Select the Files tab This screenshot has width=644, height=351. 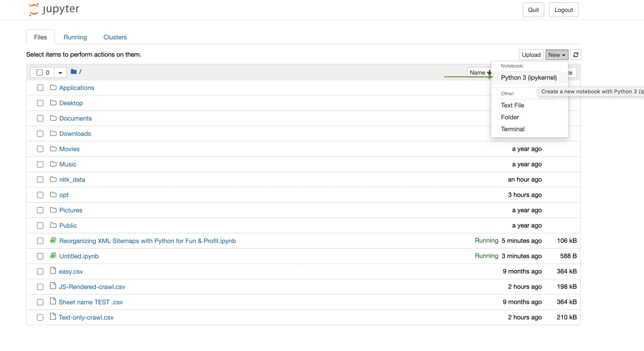pos(40,37)
